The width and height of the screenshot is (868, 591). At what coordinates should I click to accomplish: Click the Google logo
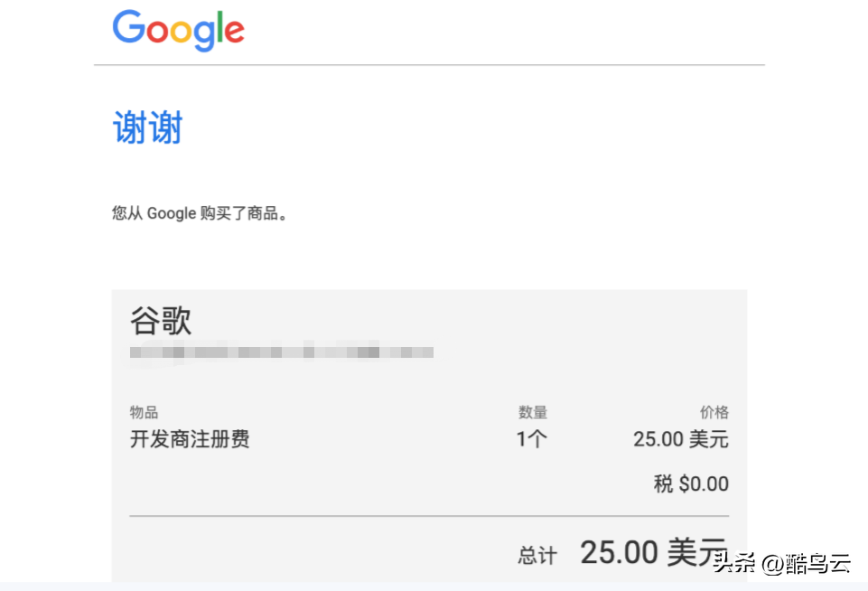point(178,31)
